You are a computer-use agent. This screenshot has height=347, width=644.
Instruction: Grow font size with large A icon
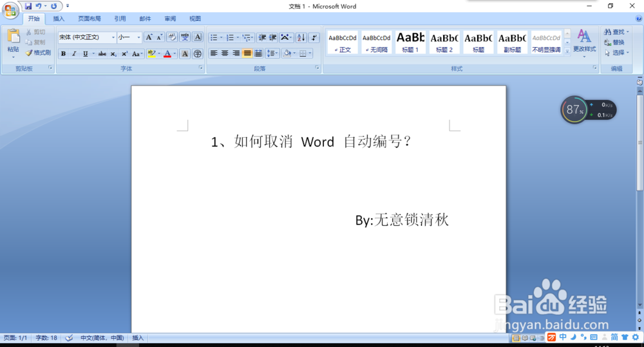pyautogui.click(x=149, y=37)
